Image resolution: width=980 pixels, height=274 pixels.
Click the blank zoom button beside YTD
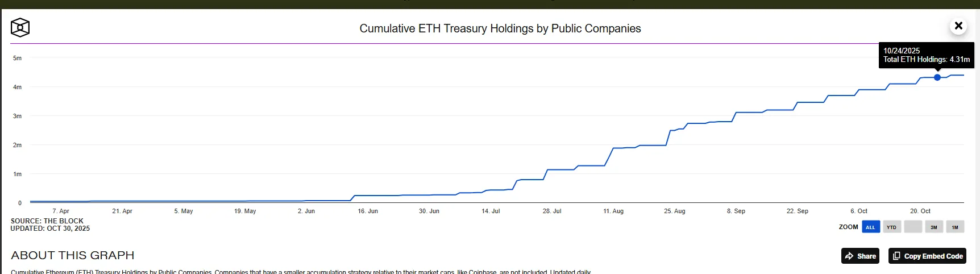click(x=913, y=227)
